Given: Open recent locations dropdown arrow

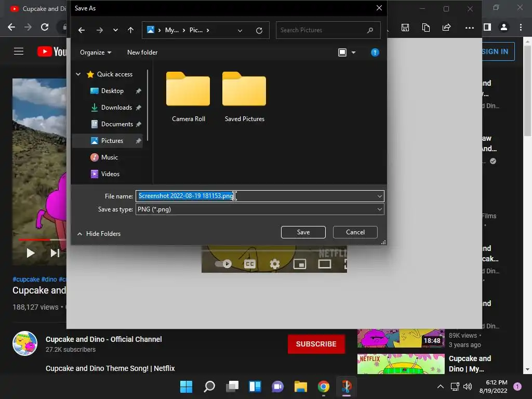Looking at the screenshot, I should [115, 30].
